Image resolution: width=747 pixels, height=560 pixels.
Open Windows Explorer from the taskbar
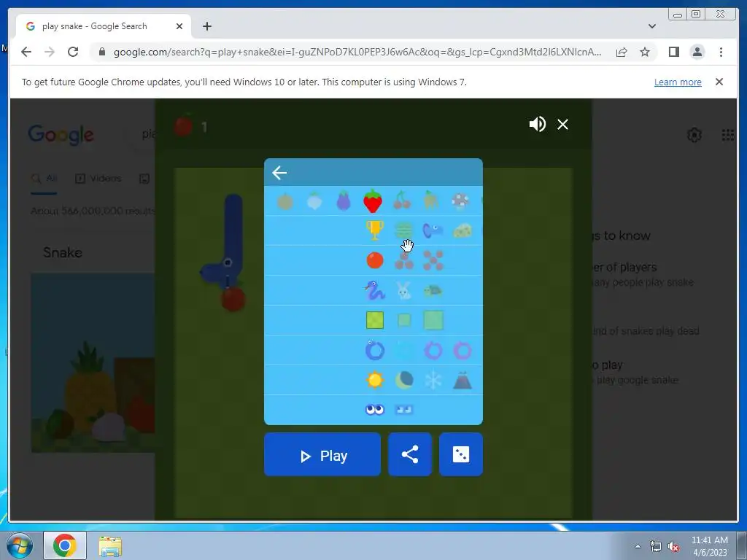click(x=110, y=545)
